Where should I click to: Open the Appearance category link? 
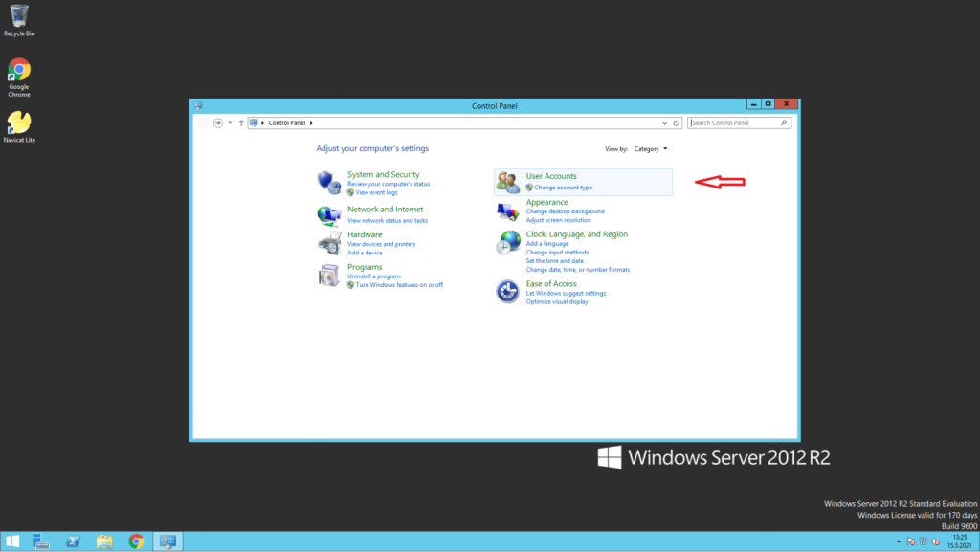pyautogui.click(x=546, y=202)
